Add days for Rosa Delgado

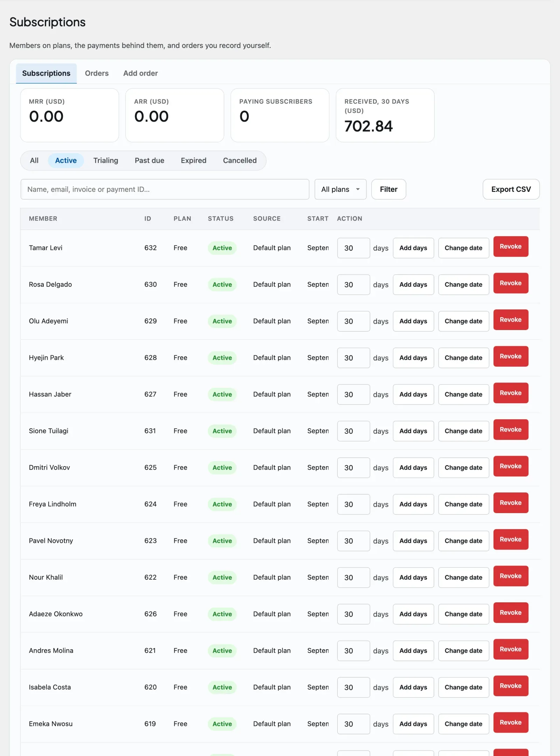[413, 285]
